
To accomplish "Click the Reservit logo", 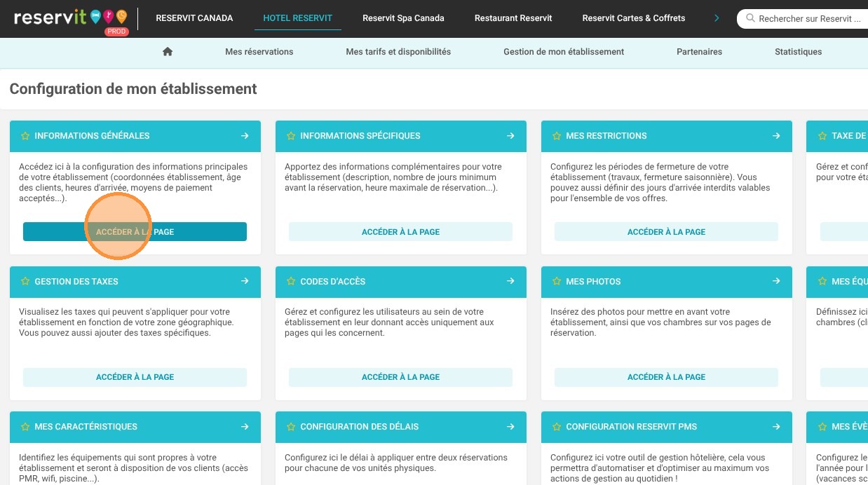I will coord(71,19).
